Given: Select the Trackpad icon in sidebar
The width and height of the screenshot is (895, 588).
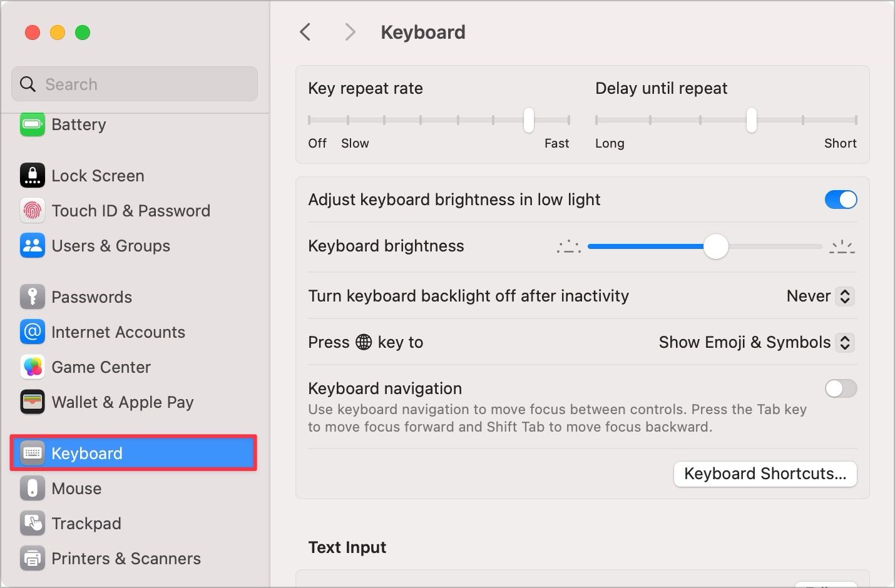Looking at the screenshot, I should [x=33, y=524].
